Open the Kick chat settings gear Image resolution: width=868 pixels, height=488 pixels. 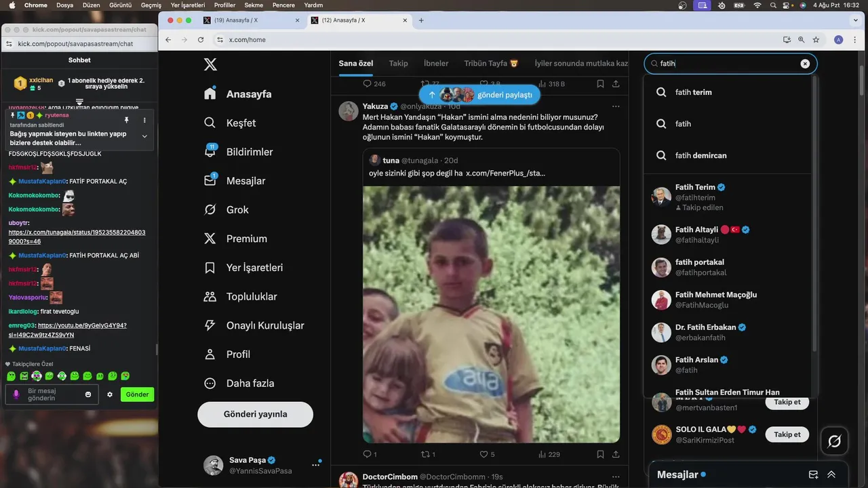pyautogui.click(x=110, y=394)
